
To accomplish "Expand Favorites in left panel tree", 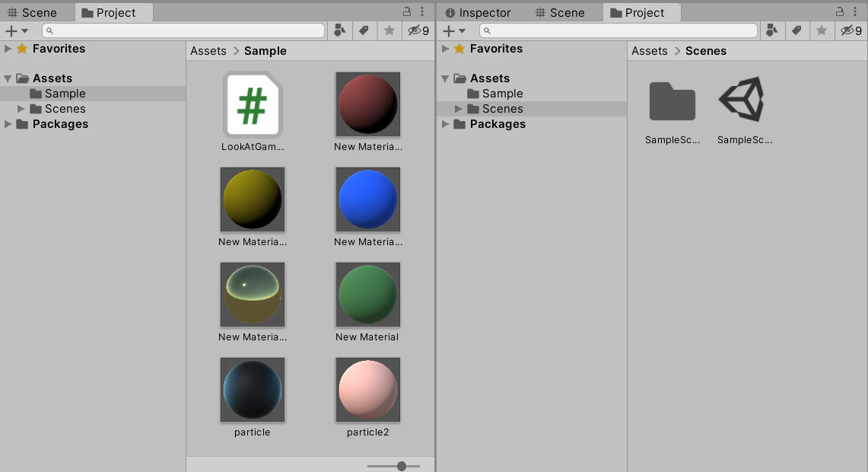I will 8,49.
